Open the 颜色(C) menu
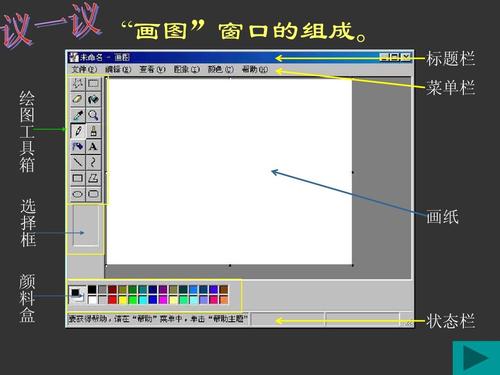Viewport: 500px width, 375px height. [x=221, y=69]
